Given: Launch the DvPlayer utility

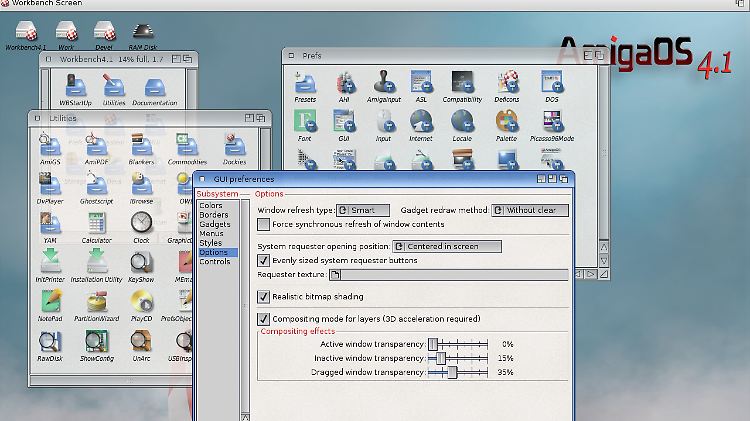Looking at the screenshot, I should tap(49, 186).
